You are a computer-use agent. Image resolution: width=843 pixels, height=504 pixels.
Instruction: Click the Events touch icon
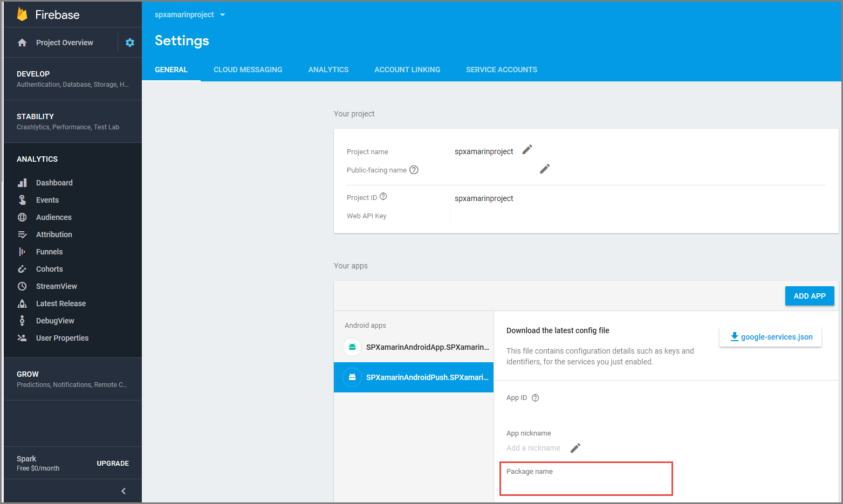pyautogui.click(x=22, y=200)
